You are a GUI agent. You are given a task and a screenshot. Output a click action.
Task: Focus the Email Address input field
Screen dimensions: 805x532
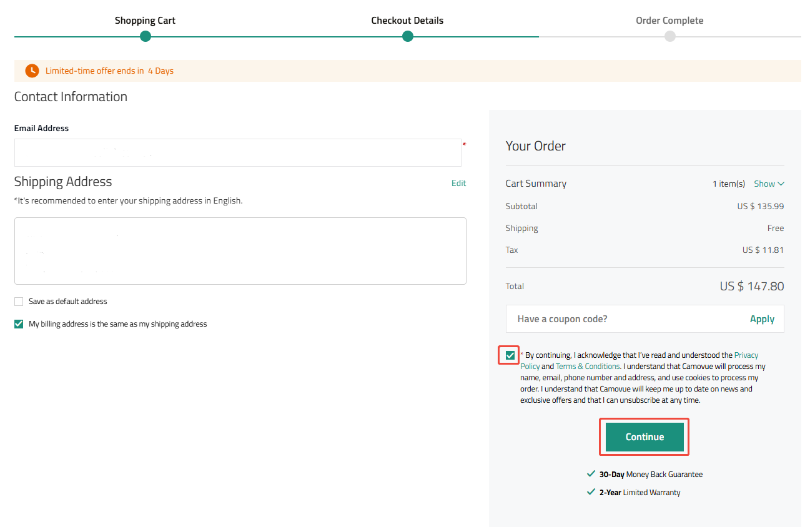[x=238, y=152]
